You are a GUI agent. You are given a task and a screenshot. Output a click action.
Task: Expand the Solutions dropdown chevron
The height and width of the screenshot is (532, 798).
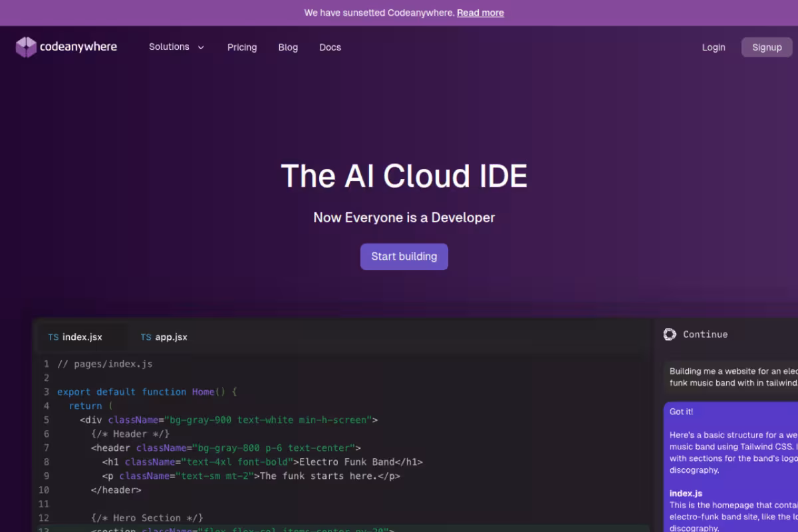tap(201, 47)
